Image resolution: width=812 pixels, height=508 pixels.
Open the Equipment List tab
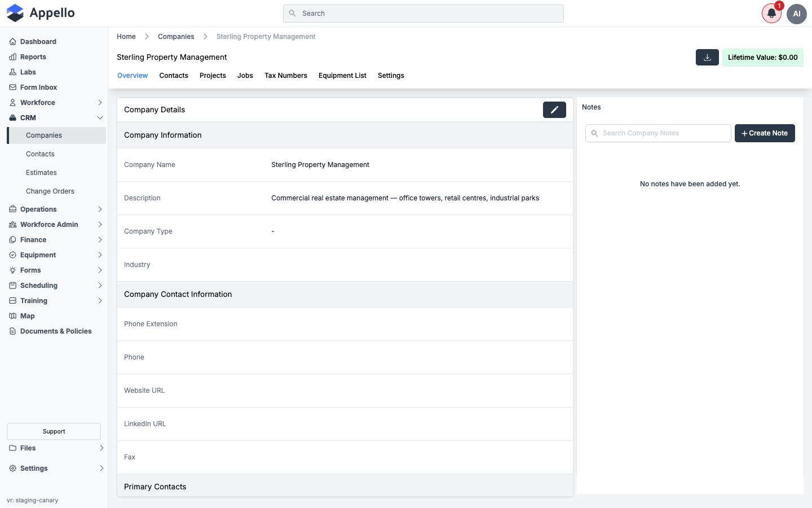click(342, 76)
